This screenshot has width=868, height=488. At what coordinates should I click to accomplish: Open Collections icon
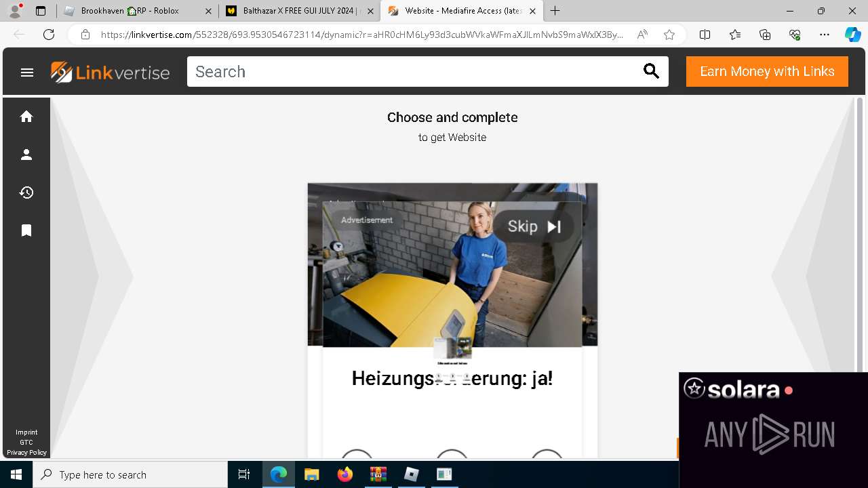(x=765, y=35)
